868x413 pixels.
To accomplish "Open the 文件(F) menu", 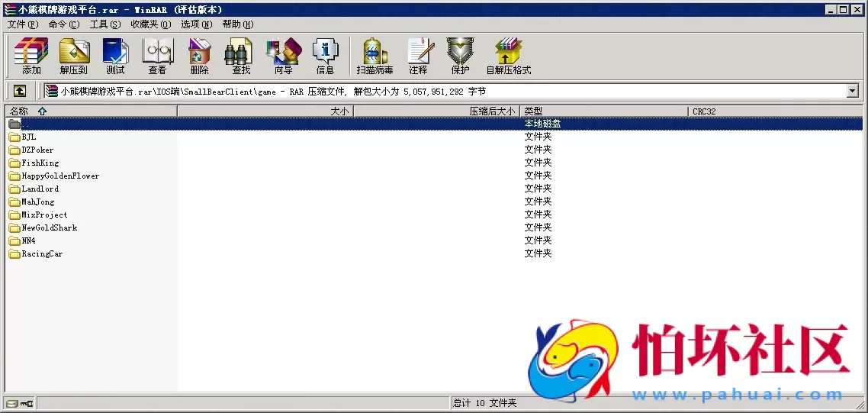I will tap(23, 24).
